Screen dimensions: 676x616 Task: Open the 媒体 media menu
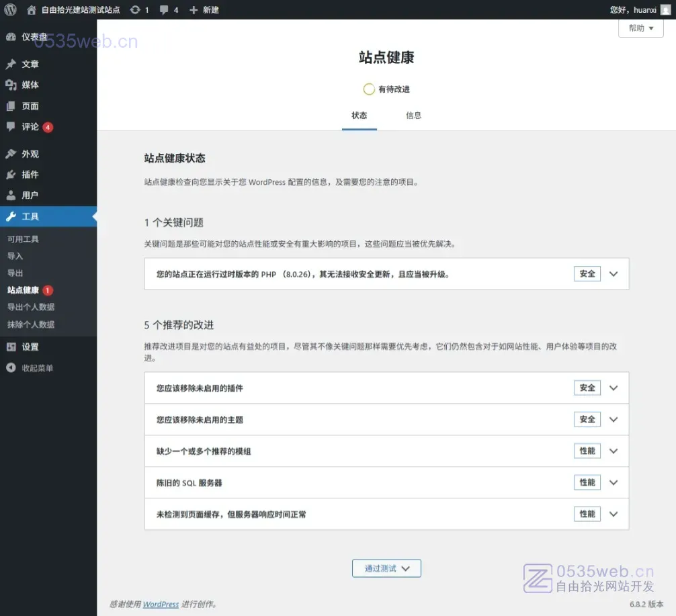pos(30,85)
